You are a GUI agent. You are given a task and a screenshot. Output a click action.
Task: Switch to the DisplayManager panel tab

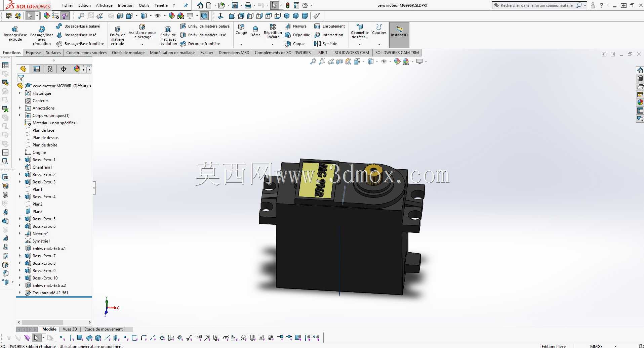(77, 69)
